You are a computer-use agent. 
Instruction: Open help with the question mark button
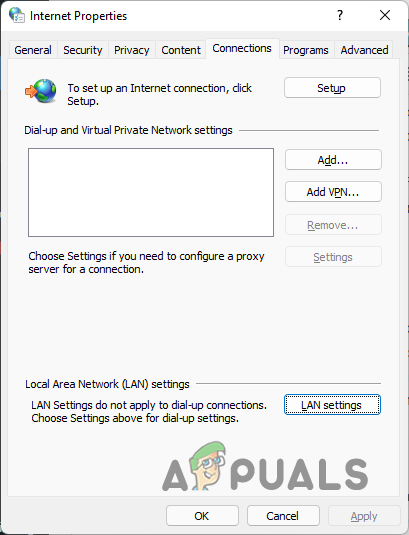pyautogui.click(x=340, y=15)
